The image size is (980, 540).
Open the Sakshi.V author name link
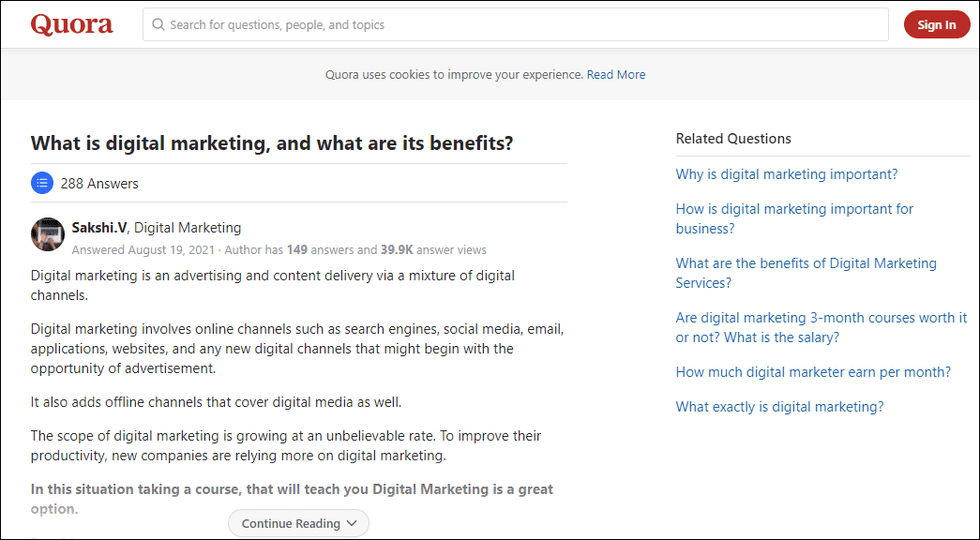[99, 227]
